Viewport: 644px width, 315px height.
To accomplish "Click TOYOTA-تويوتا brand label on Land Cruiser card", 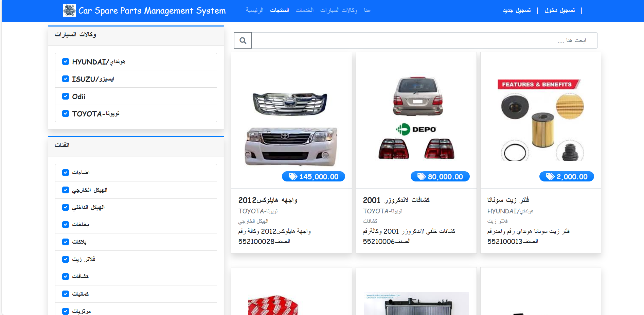I will click(x=382, y=211).
